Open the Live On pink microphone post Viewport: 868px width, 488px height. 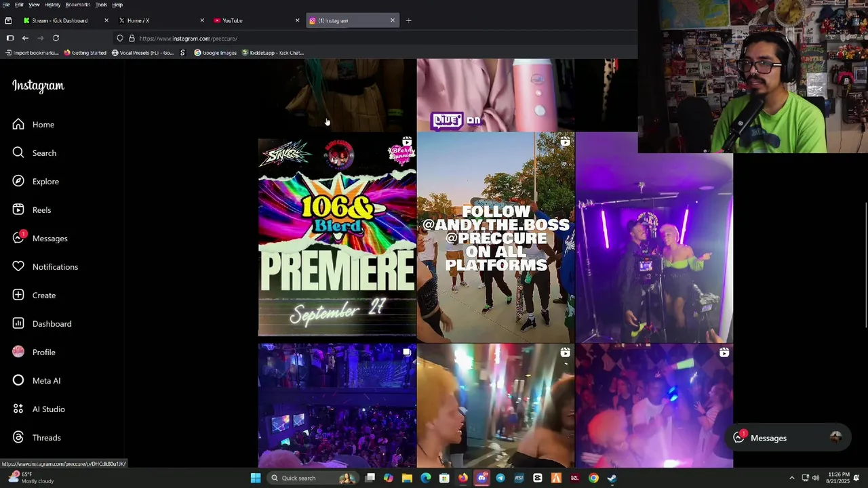[x=496, y=95]
